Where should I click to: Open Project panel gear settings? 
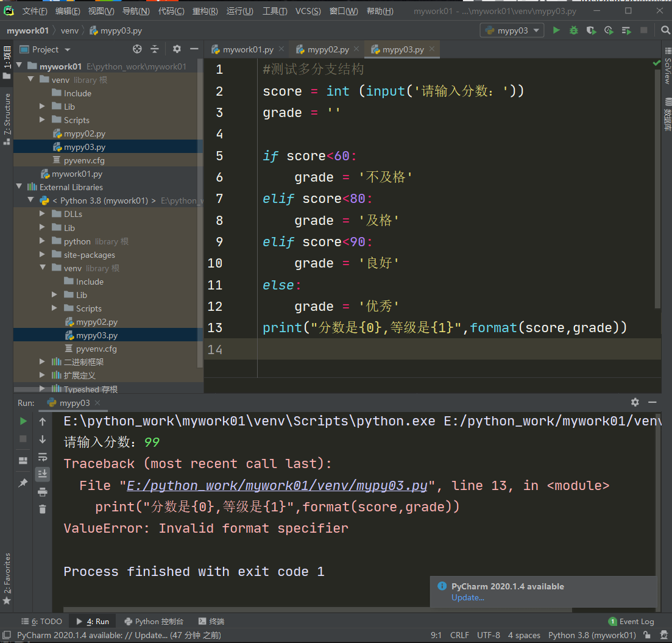[177, 49]
